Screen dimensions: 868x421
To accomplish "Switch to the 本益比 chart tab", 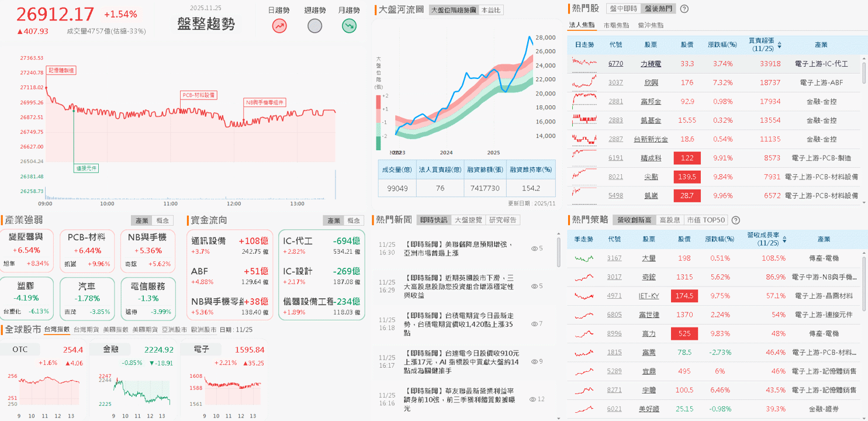I will (x=490, y=10).
